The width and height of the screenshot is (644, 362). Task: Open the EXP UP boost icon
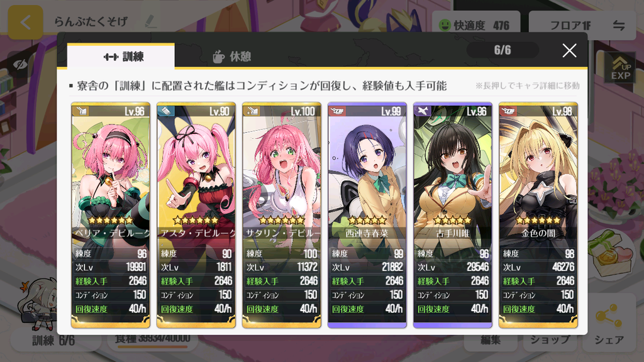click(621, 68)
